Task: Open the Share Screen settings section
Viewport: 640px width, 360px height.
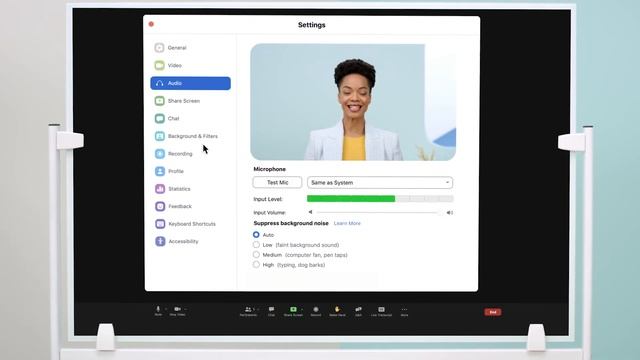Action: [x=178, y=101]
